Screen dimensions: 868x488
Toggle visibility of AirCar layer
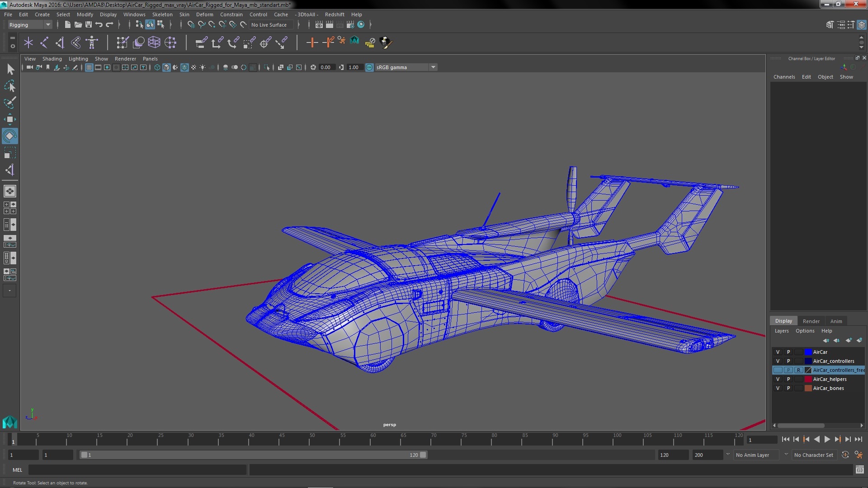pos(778,352)
